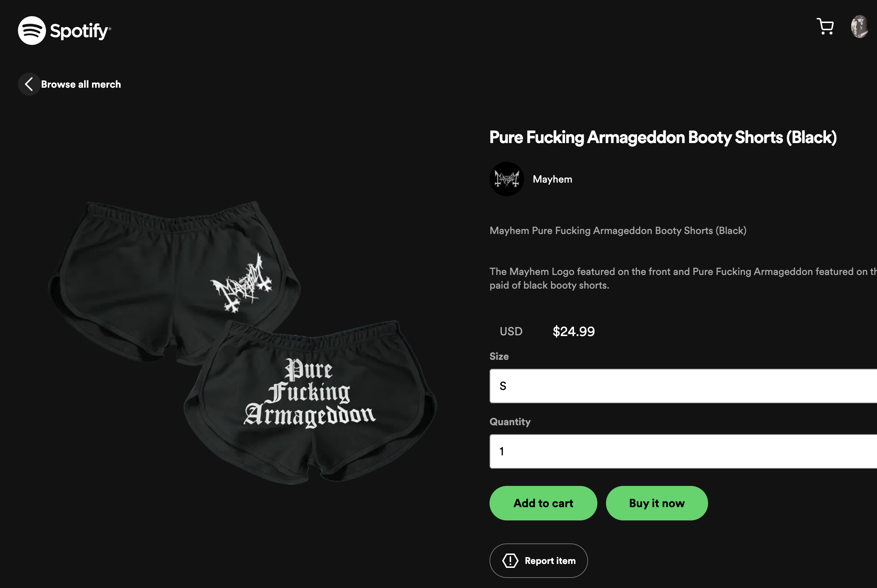
Task: Open the user profile avatar
Action: [x=859, y=27]
